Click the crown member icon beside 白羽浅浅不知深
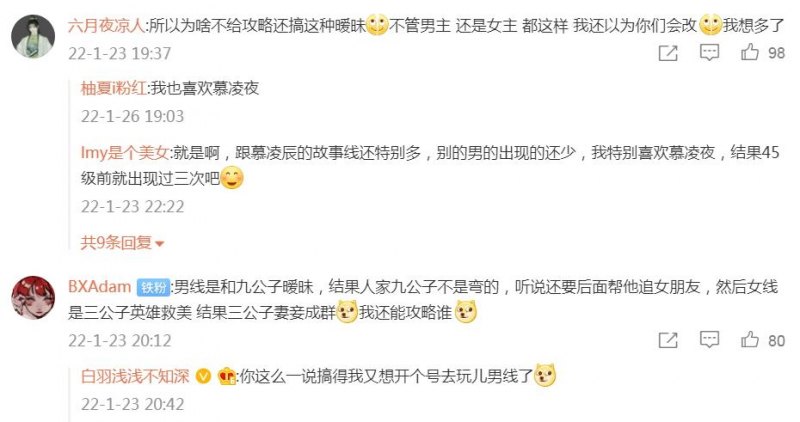Image resolution: width=800 pixels, height=422 pixels. click(x=227, y=377)
